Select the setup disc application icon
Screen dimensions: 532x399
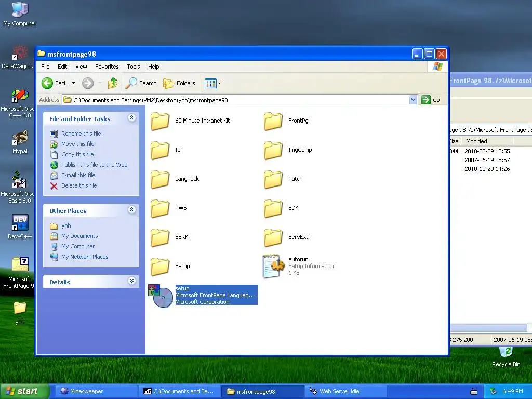click(161, 296)
